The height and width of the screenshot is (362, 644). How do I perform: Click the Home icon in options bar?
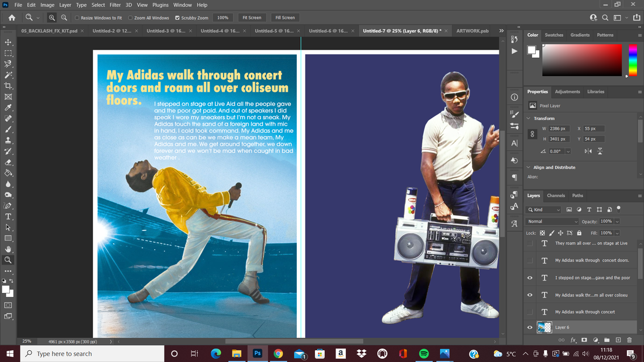pos(12,18)
